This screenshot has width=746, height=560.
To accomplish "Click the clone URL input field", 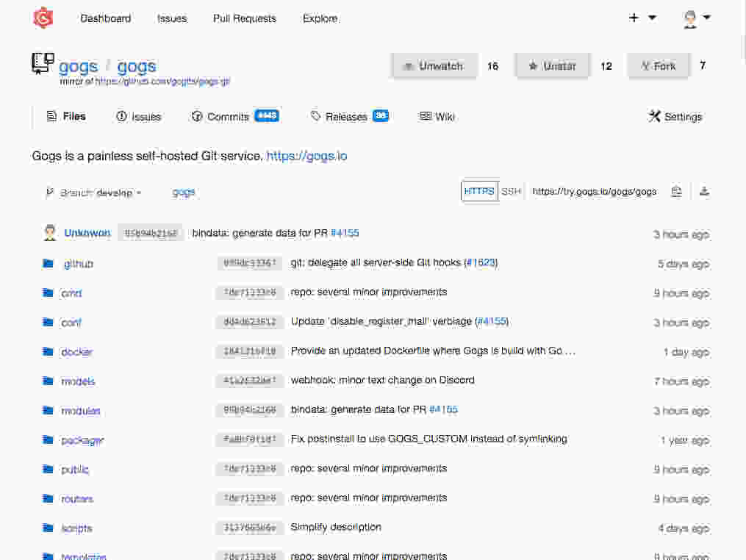I will [x=595, y=191].
